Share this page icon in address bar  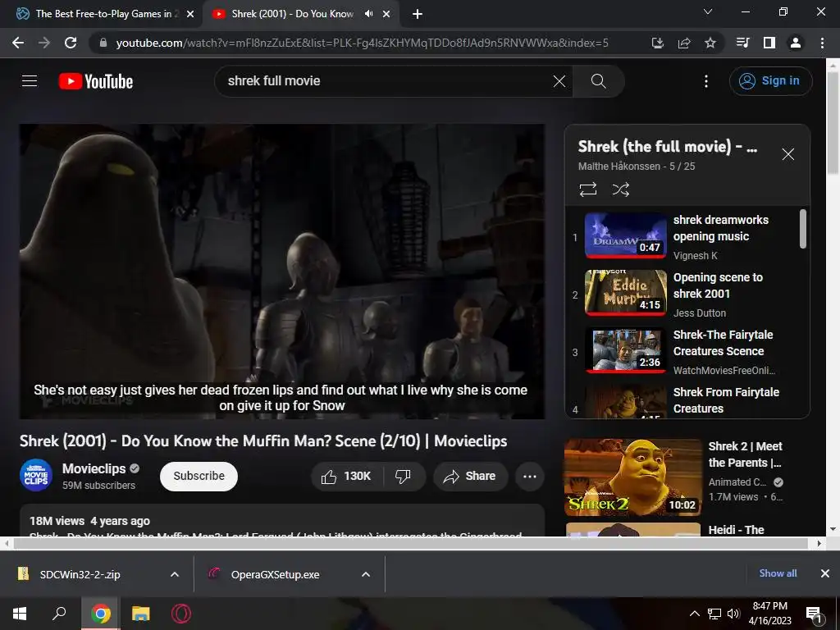coord(683,43)
